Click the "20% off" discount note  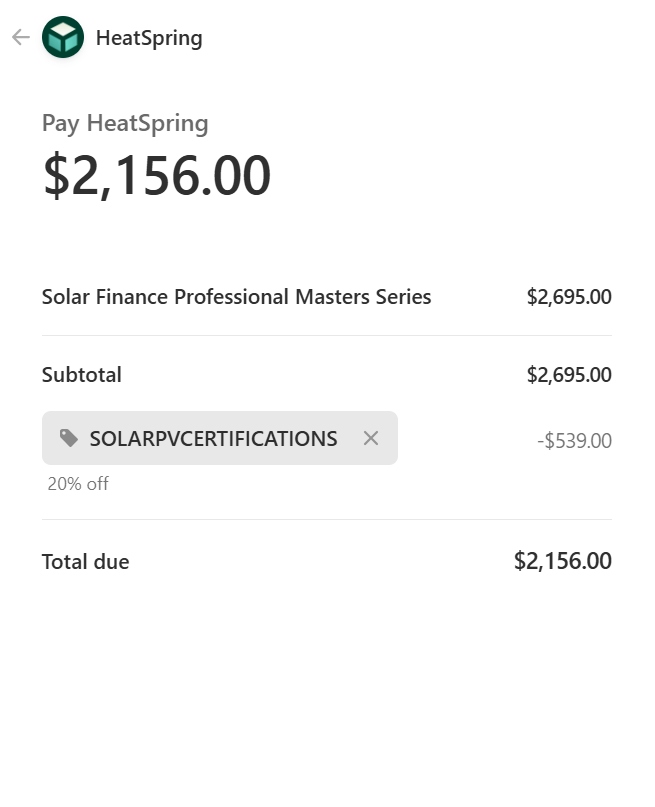point(78,484)
